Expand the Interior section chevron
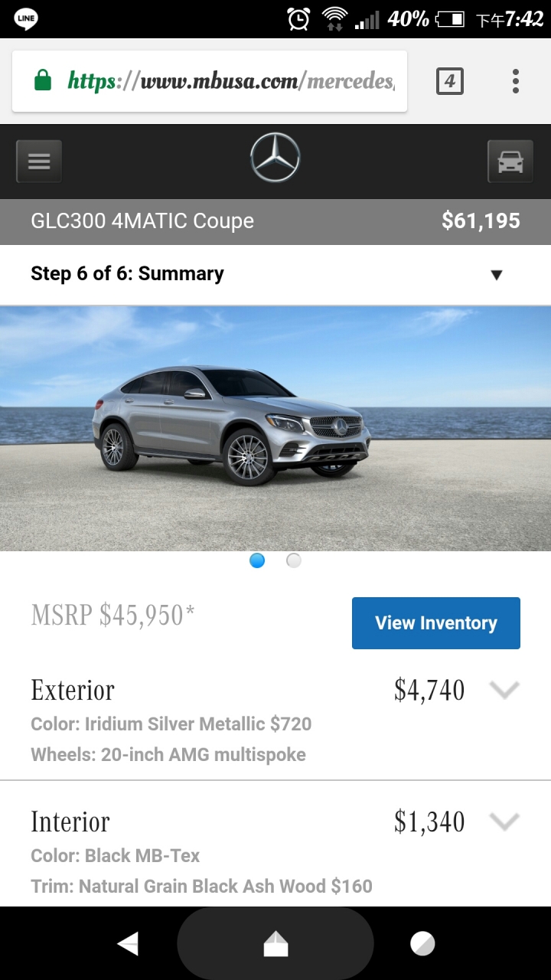Screen dimensions: 551x980 coord(504,822)
